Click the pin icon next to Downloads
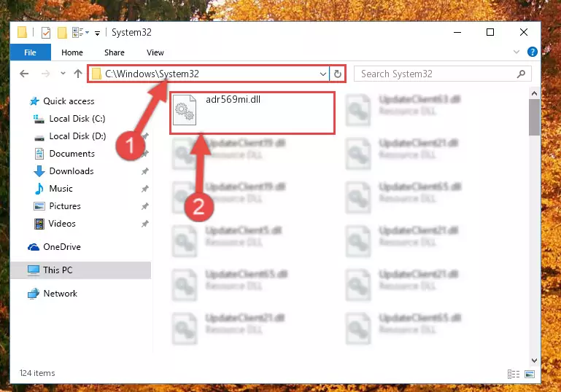The height and width of the screenshot is (392, 561). tap(145, 171)
